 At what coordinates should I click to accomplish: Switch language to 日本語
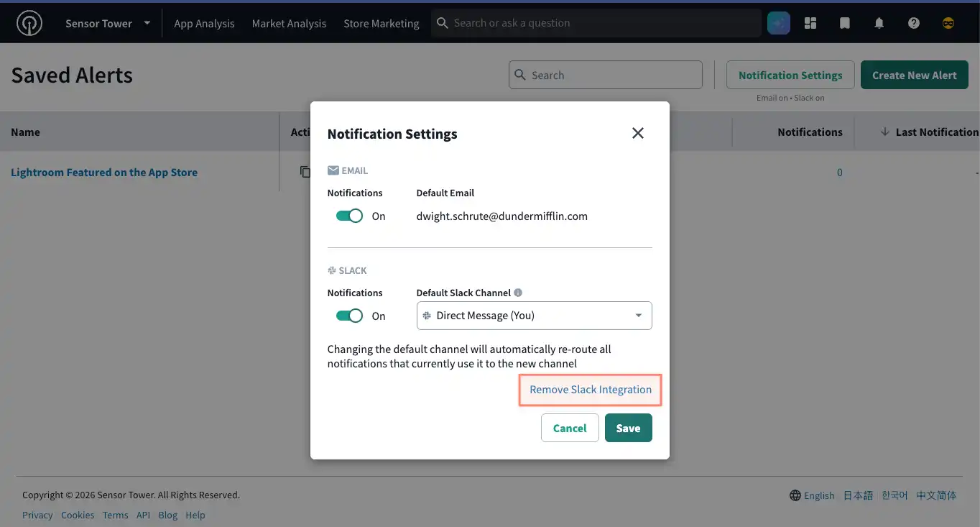pos(858,495)
